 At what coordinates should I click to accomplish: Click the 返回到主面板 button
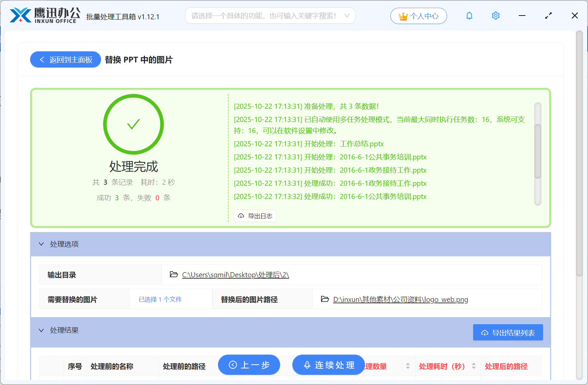coord(65,59)
